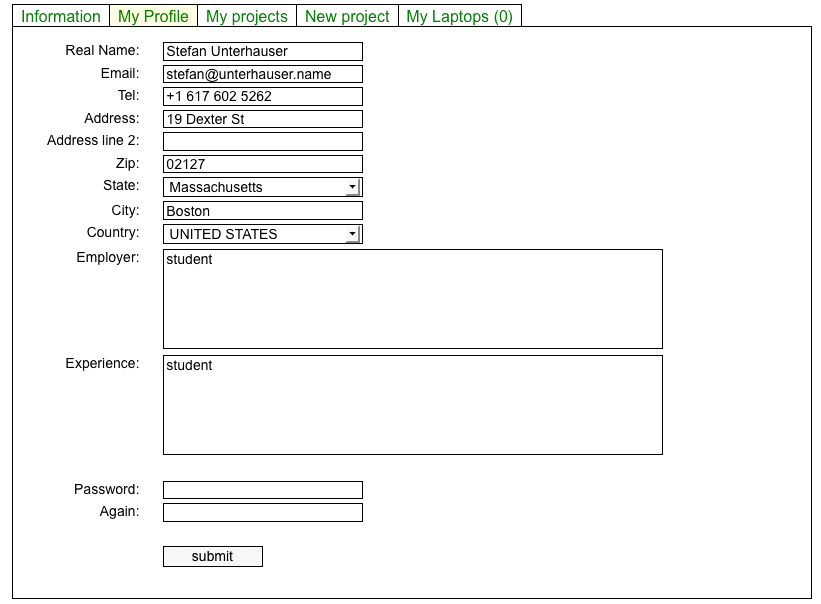Select the Address field with 19 Dexter St
Image resolution: width=821 pixels, height=604 pixels.
[262, 119]
